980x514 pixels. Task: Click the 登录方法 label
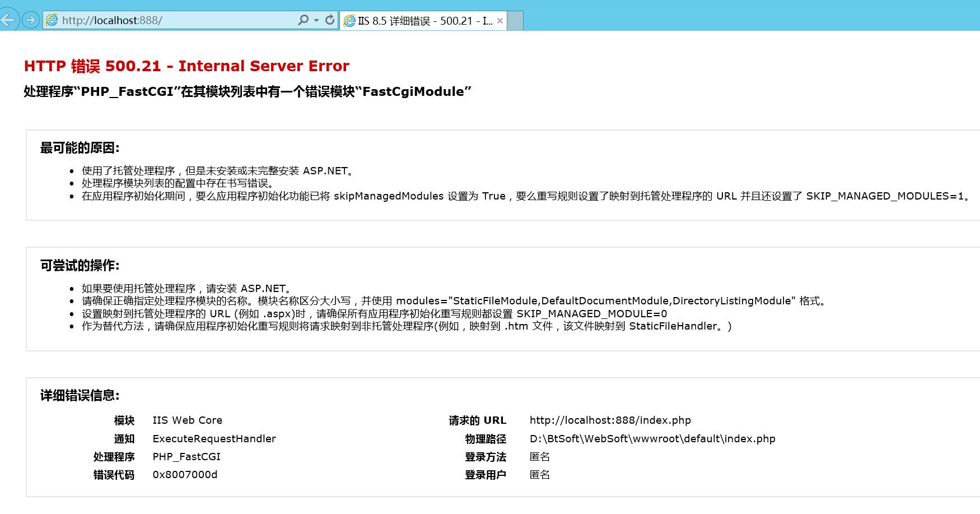[x=486, y=457]
